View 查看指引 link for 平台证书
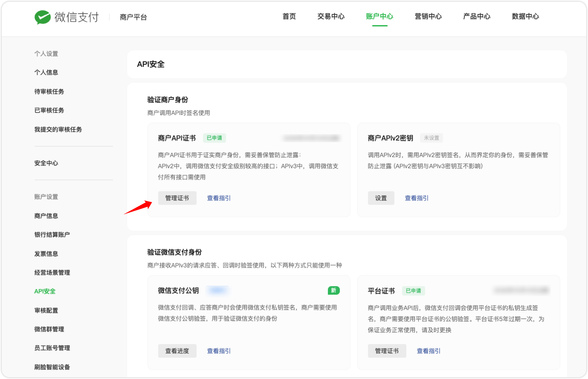The width and height of the screenshot is (588, 379). pos(429,351)
